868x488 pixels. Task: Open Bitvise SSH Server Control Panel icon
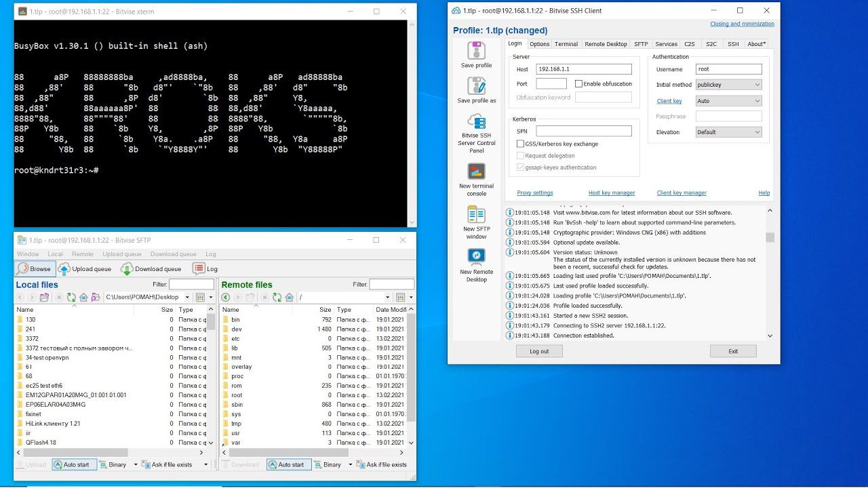pyautogui.click(x=476, y=121)
